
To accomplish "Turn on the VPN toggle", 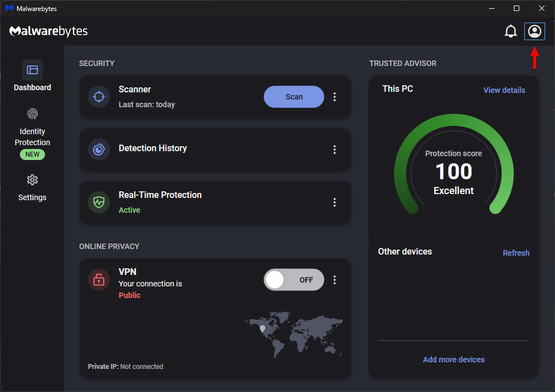I will (294, 280).
